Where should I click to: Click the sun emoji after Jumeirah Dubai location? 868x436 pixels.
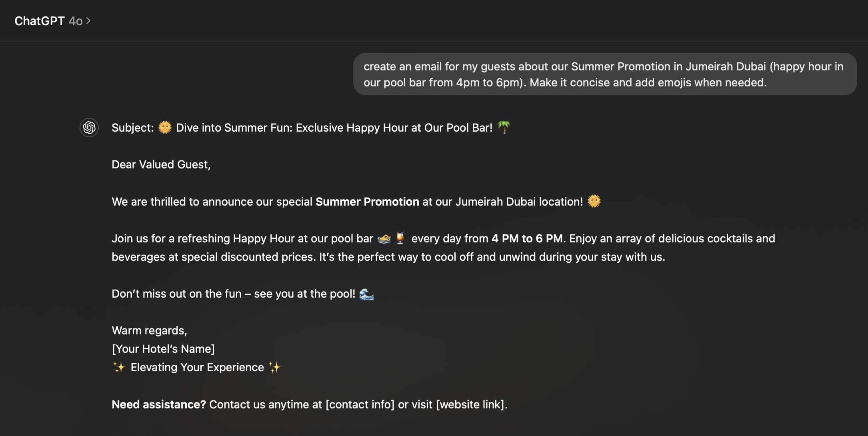pyautogui.click(x=594, y=201)
